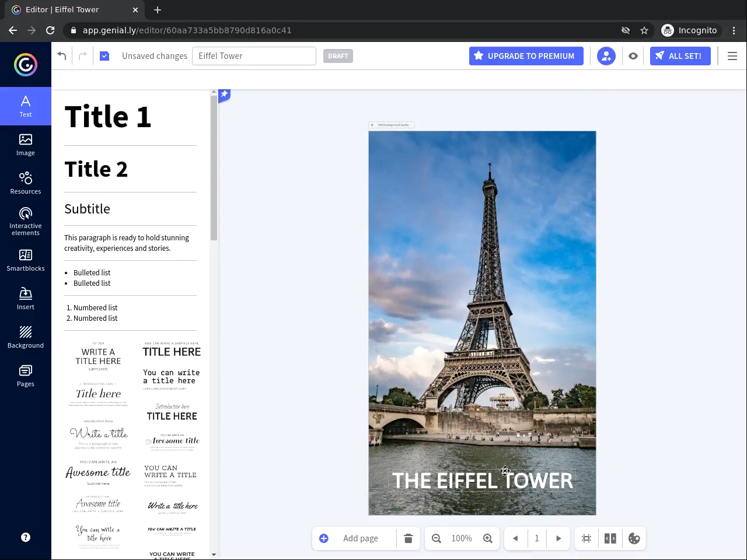Open the Resources panel

pos(26,183)
